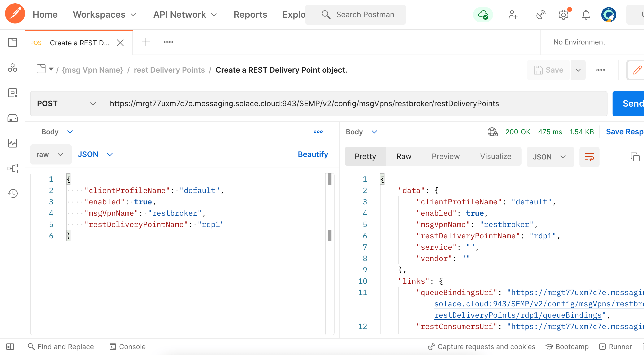
Task: Toggle line wrap in the response
Action: pos(589,157)
